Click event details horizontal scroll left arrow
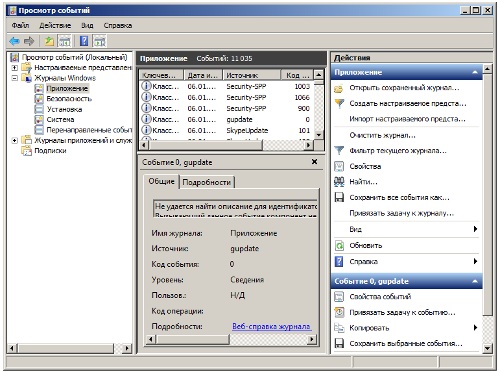Viewport: 500px width, 372px height. tap(151, 340)
